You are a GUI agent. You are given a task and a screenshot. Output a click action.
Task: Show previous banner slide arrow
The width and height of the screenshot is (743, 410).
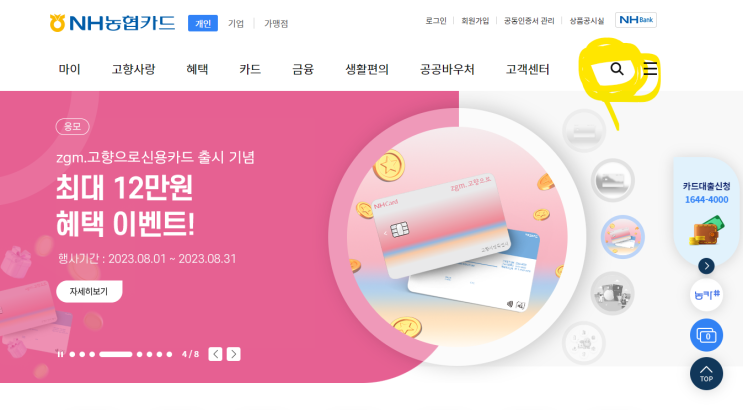pos(216,354)
